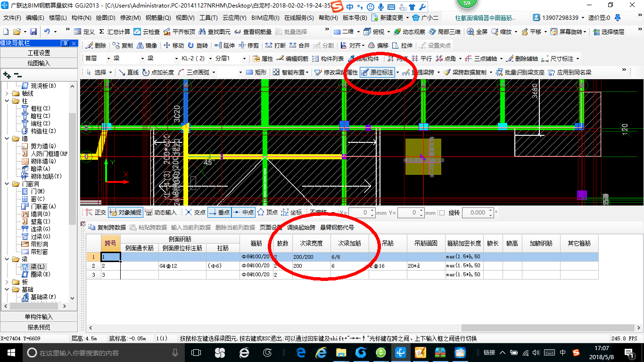Toggle 垂点 perpendicular snap
The height and width of the screenshot is (362, 644).
(219, 213)
